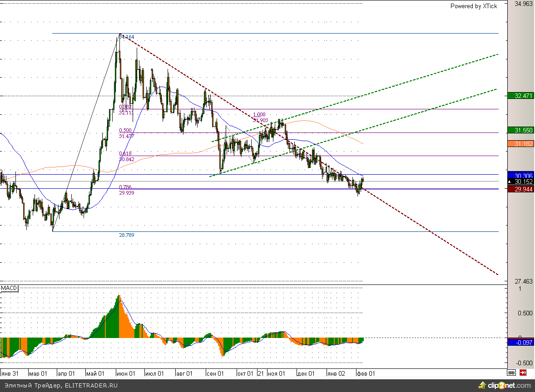The width and height of the screenshot is (535, 392).
Task: Click the 0.500 Fibonacci level label
Action: tap(125, 130)
